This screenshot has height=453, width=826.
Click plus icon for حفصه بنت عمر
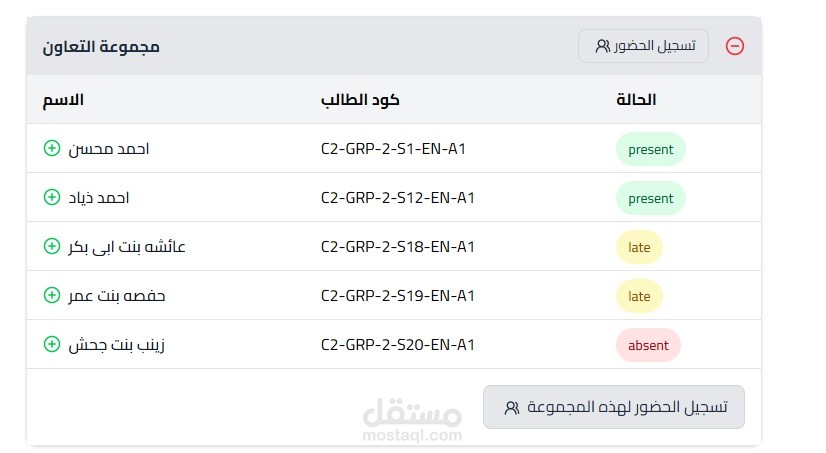[x=52, y=295]
